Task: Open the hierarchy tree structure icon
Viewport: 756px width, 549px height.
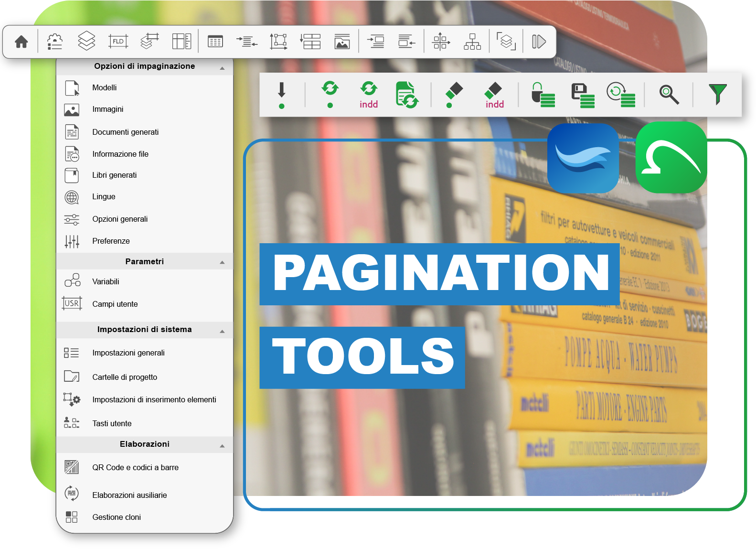Action: (472, 42)
